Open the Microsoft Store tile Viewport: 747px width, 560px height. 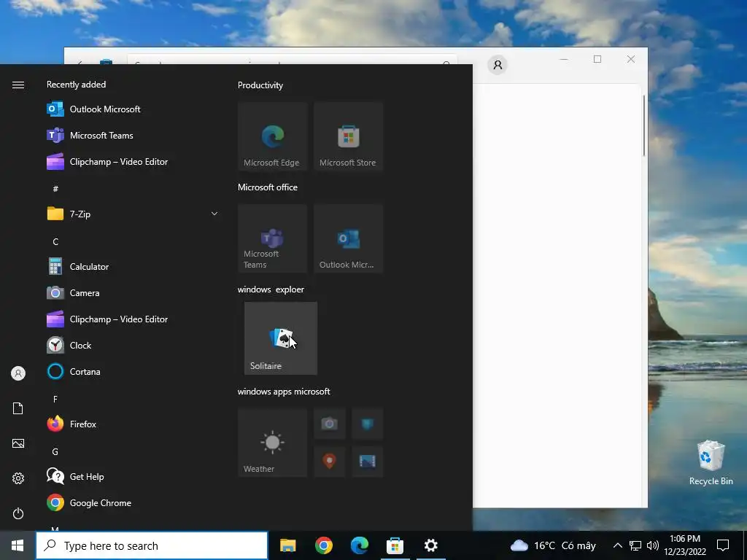tap(348, 136)
